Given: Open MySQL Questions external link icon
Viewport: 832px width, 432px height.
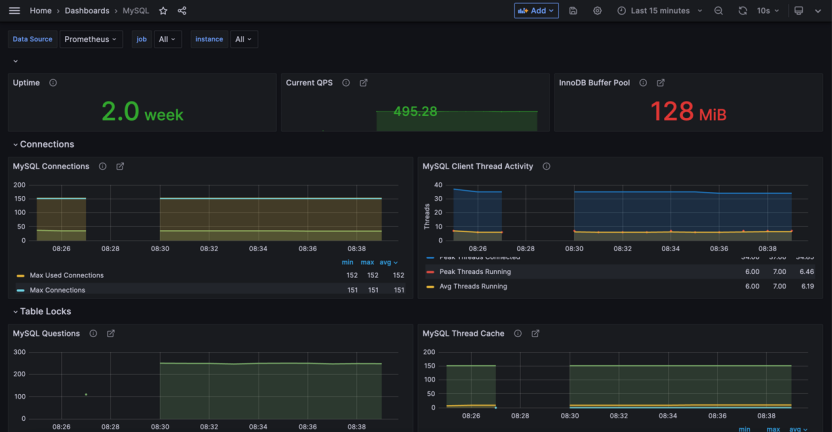Looking at the screenshot, I should click(x=110, y=333).
